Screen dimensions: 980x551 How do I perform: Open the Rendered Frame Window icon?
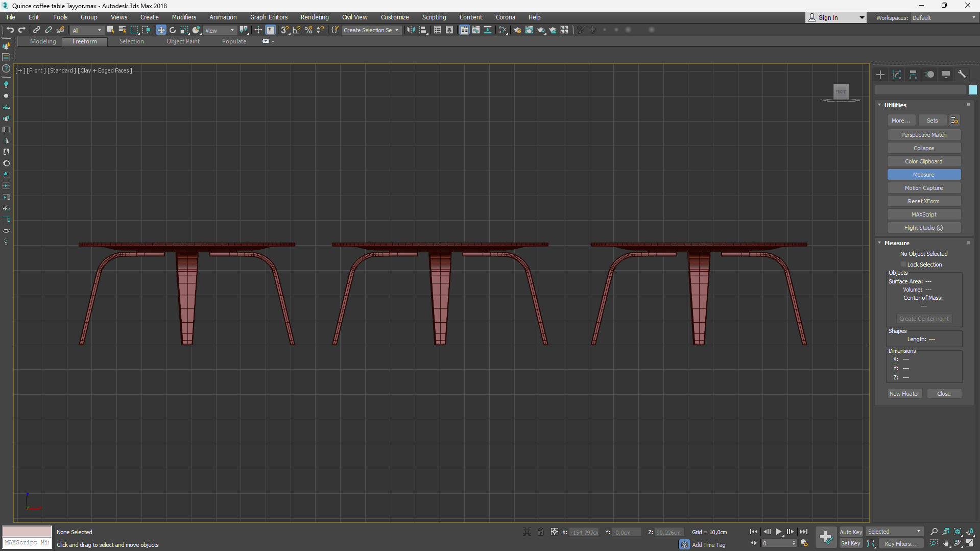click(529, 30)
